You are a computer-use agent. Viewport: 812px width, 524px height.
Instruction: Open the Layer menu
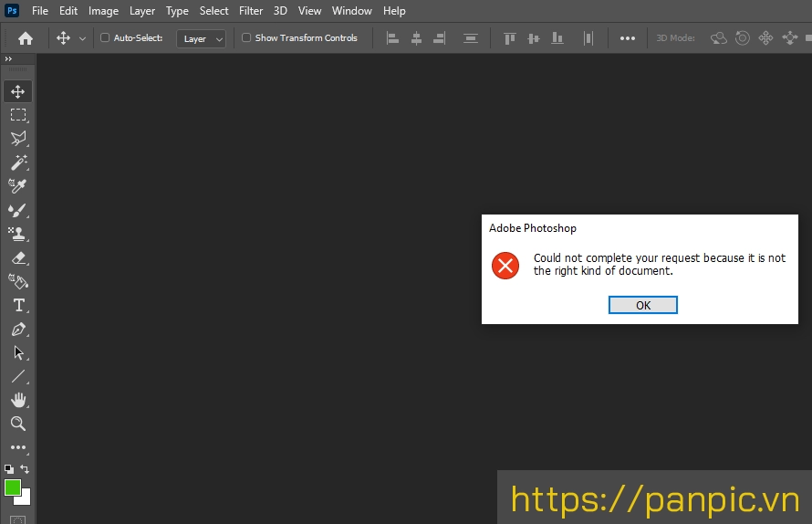click(x=142, y=11)
